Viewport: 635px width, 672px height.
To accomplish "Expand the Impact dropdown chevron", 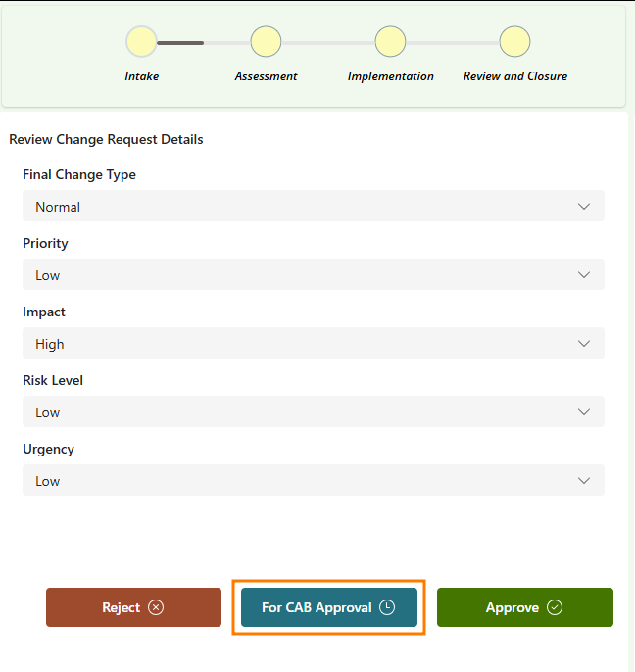I will pos(584,344).
